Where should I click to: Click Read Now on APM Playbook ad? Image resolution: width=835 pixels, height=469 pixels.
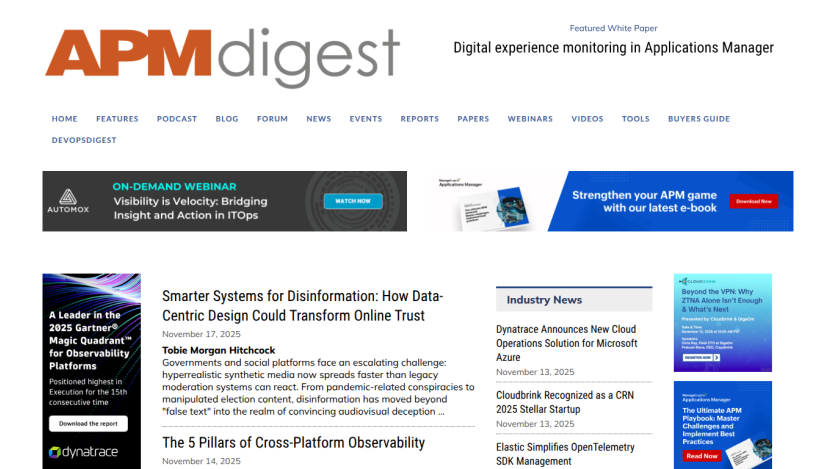click(x=701, y=456)
